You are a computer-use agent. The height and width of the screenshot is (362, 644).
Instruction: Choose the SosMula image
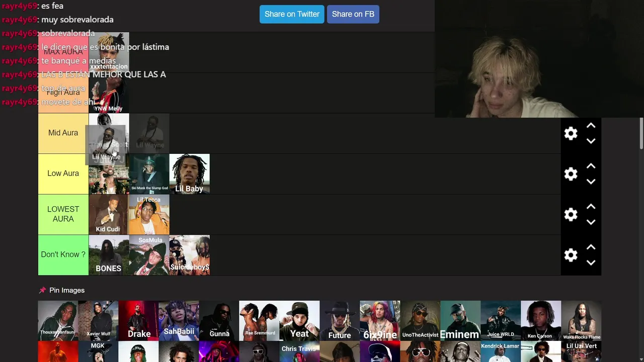[x=149, y=255]
